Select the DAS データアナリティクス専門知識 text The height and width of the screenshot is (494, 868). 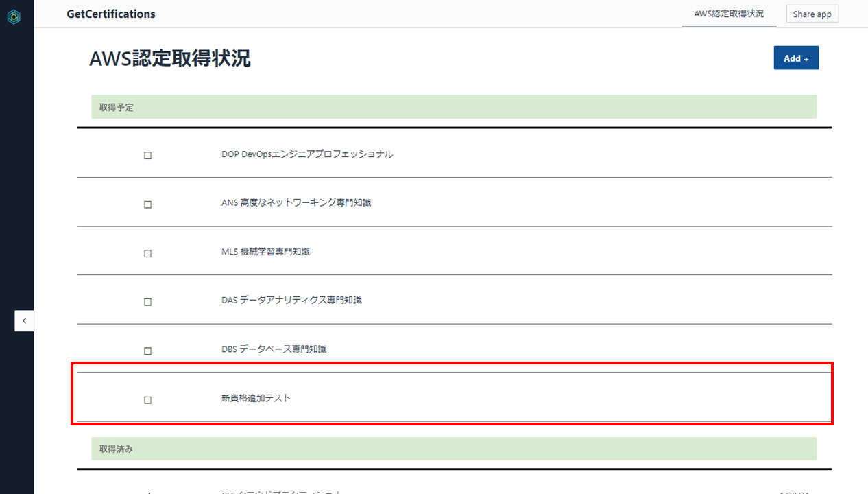[x=291, y=300]
